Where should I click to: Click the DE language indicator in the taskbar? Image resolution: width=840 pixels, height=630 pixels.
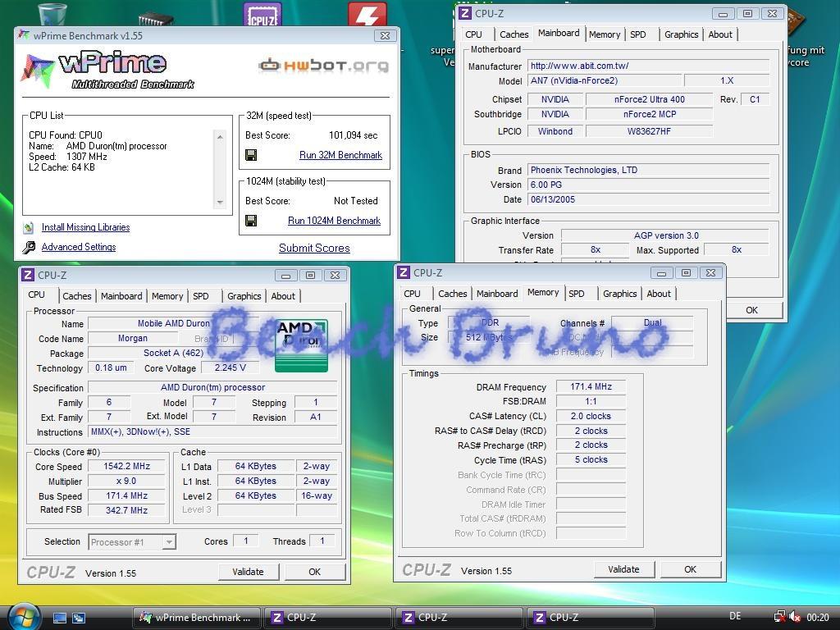[x=735, y=617]
